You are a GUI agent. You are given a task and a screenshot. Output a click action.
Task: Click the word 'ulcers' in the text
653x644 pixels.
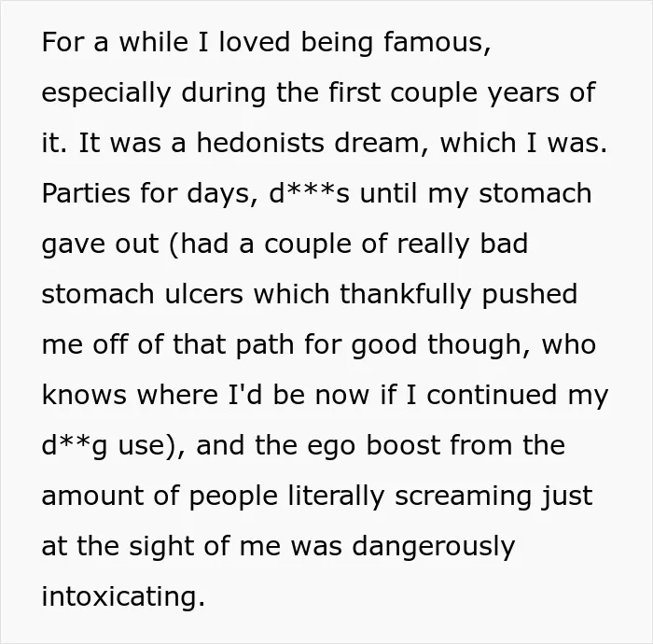point(204,294)
